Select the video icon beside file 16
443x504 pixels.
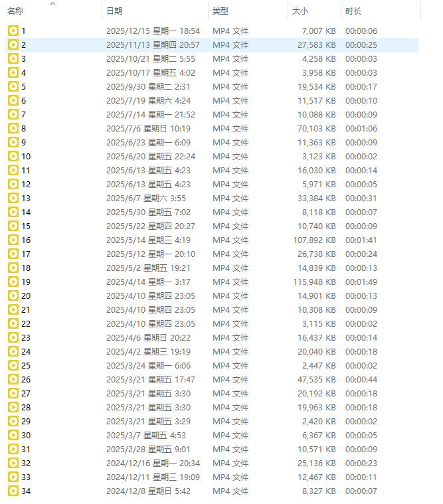click(13, 240)
